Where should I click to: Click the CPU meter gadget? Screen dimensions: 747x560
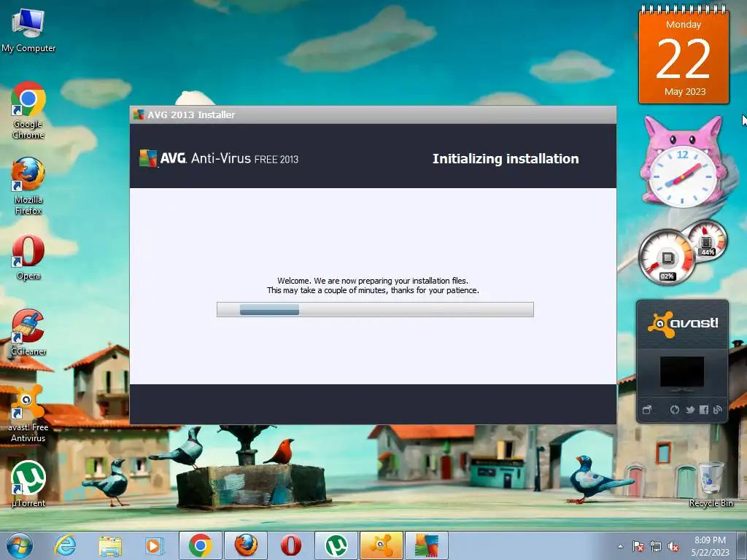tap(668, 258)
